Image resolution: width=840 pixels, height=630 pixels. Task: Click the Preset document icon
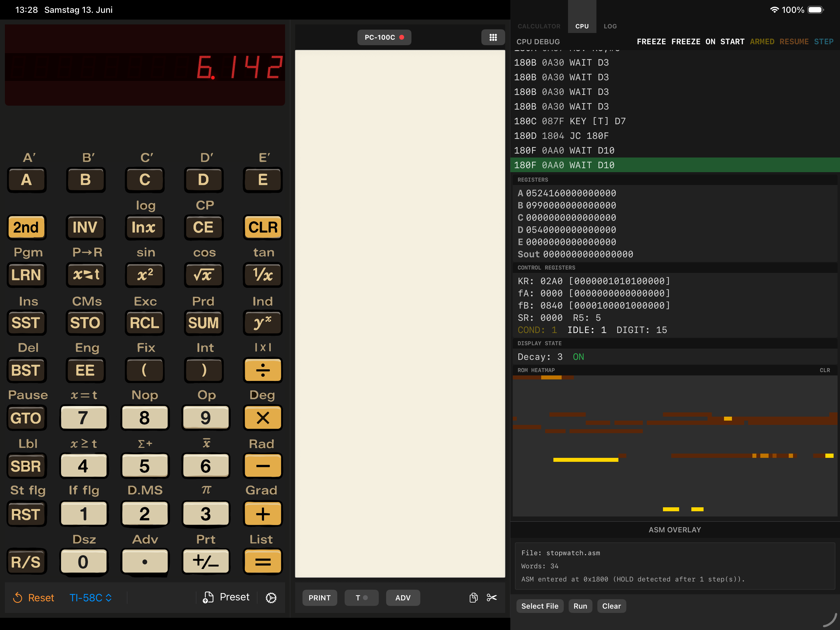pos(208,597)
